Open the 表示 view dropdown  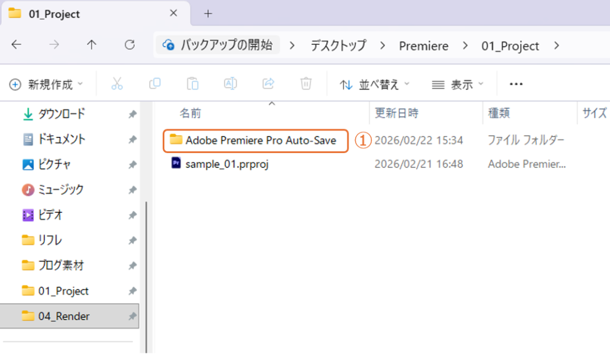457,85
